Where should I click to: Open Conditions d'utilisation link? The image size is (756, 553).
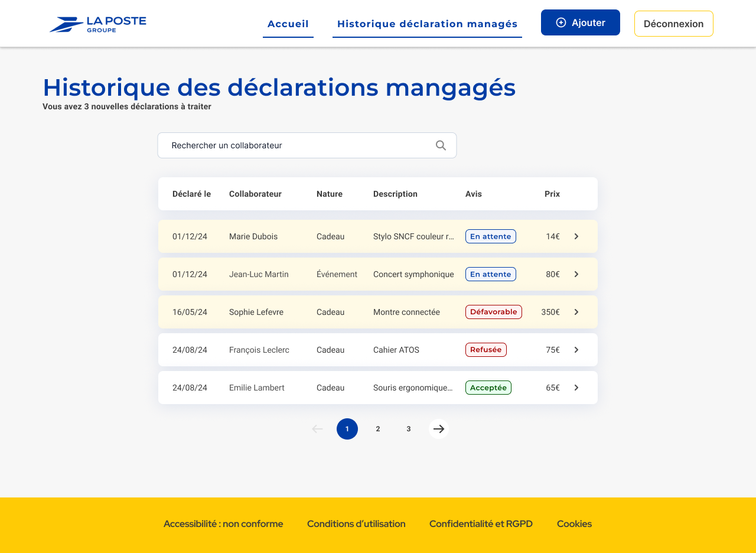[356, 523]
